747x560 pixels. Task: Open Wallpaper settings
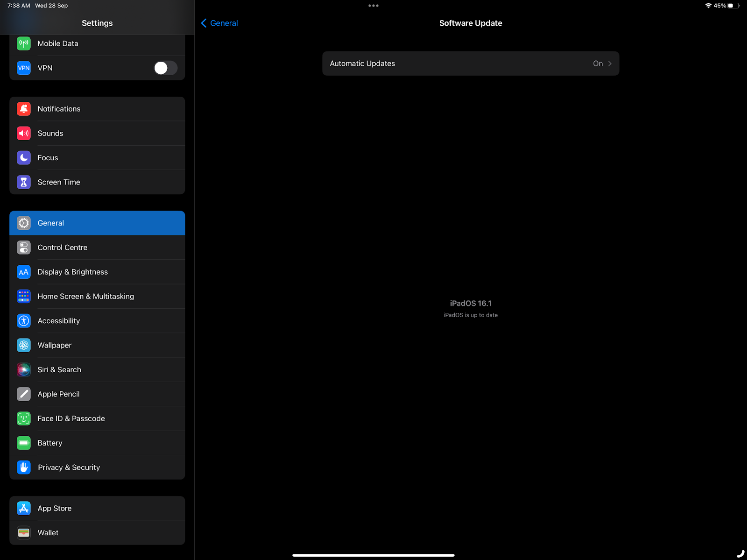[97, 345]
